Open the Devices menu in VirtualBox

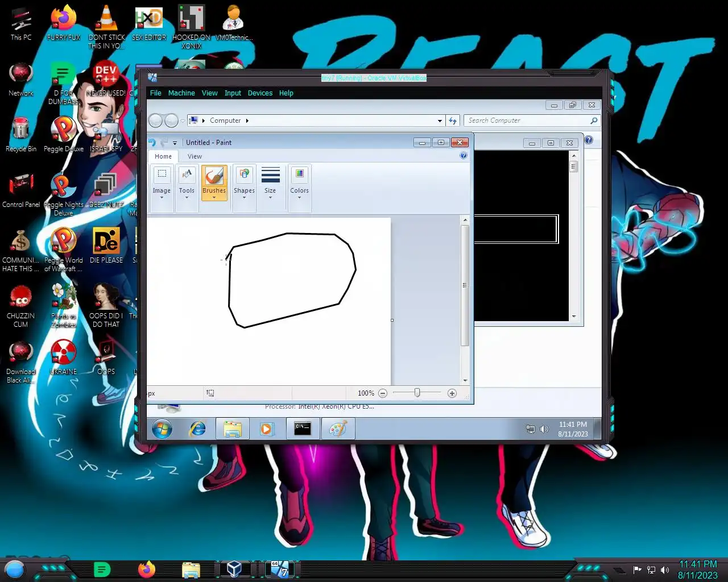click(260, 93)
